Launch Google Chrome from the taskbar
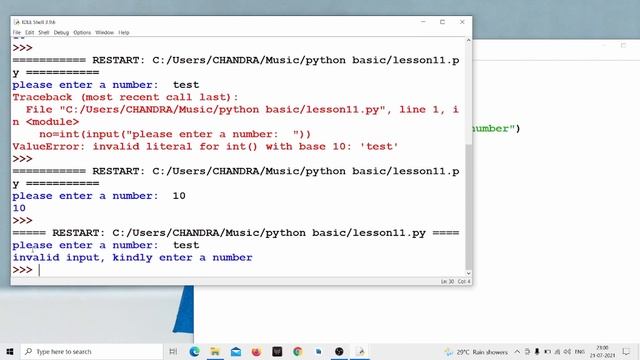Screen dimensions: 640x360 click(298, 351)
